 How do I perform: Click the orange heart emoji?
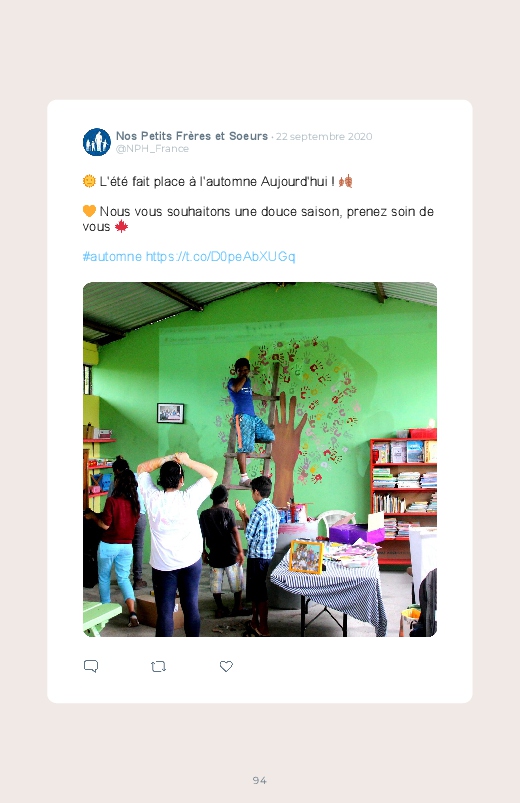click(89, 211)
